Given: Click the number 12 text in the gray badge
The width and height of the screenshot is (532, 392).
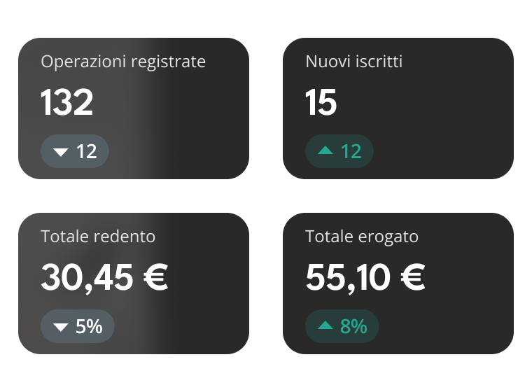Looking at the screenshot, I should [87, 151].
